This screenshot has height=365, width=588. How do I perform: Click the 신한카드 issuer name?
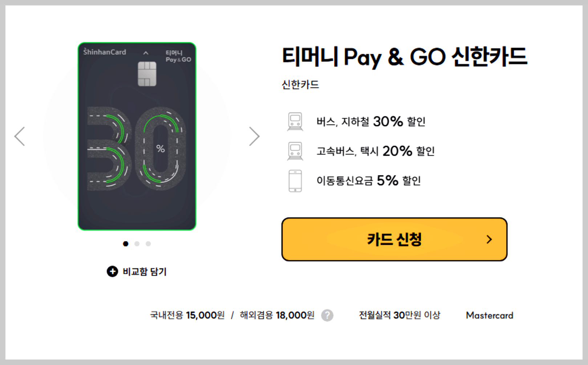[301, 84]
